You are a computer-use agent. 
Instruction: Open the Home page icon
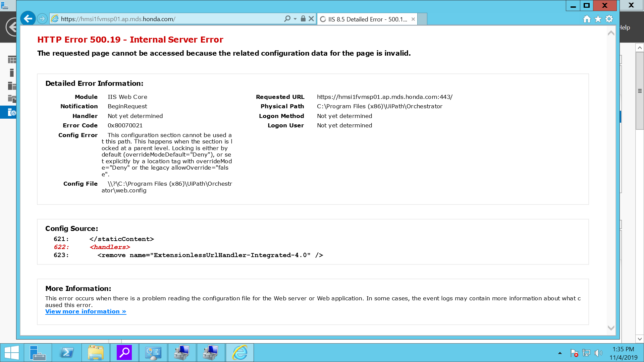pyautogui.click(x=587, y=19)
